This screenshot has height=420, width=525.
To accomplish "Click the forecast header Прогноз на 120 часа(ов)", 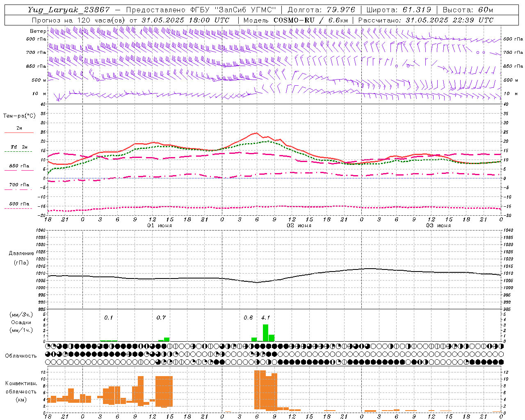I will 79,20.
